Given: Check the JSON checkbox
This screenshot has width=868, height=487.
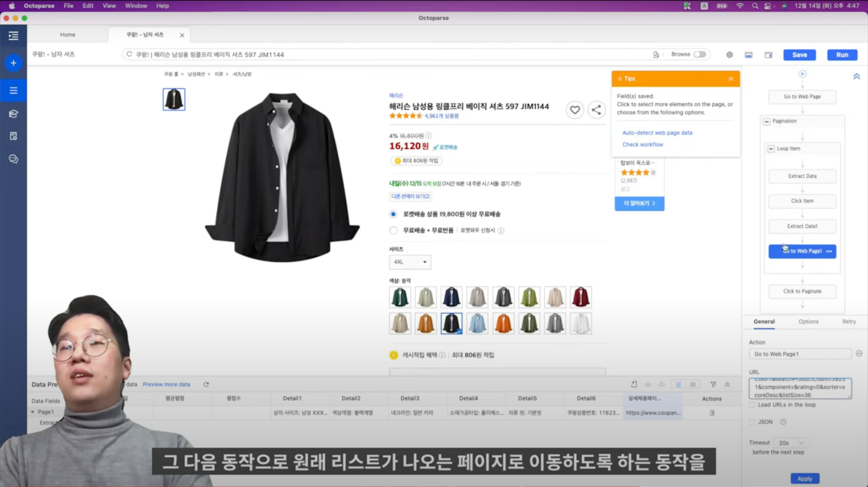Looking at the screenshot, I should [752, 422].
